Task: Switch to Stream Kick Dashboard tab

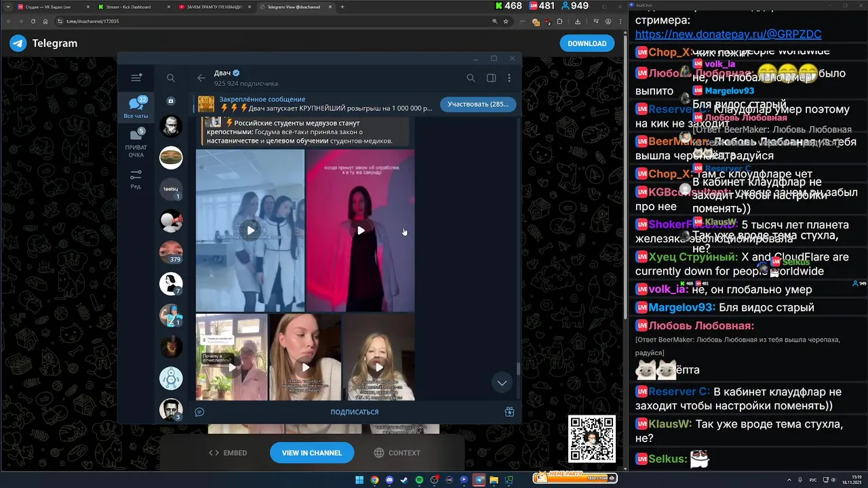Action: point(134,7)
